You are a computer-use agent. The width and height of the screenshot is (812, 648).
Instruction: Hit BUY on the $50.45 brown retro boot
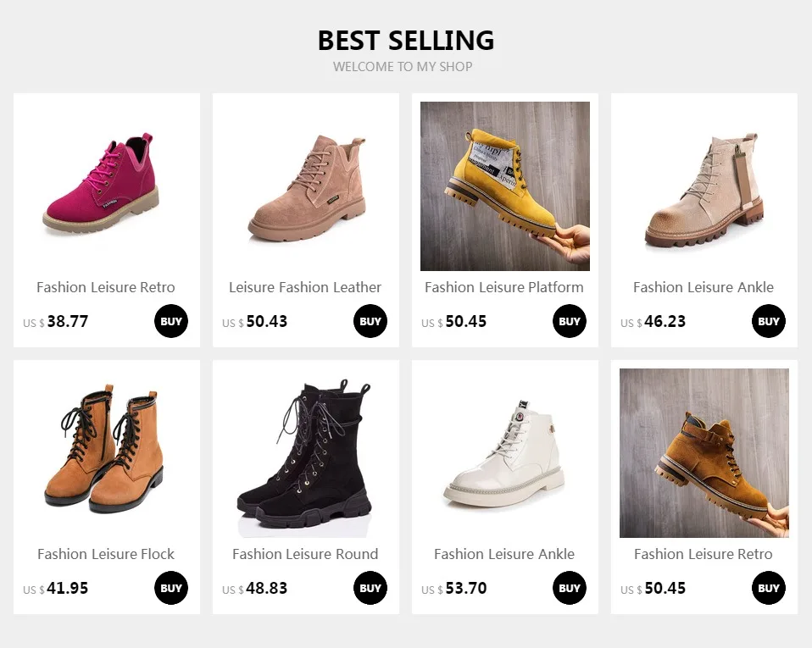(x=769, y=588)
